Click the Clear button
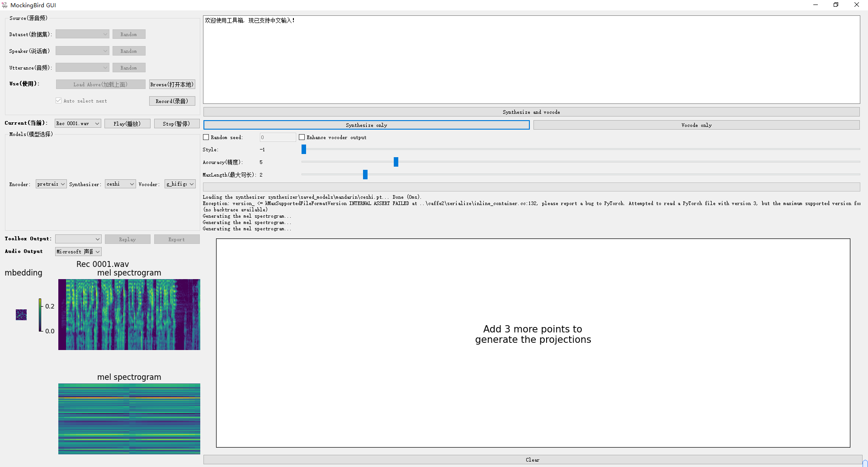 533,460
